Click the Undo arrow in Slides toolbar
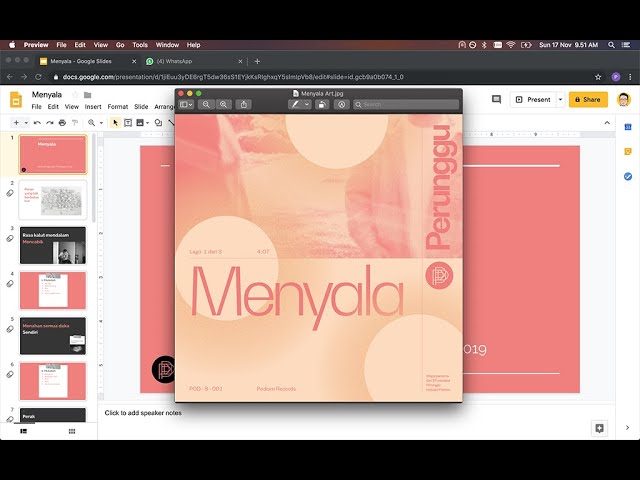Image resolution: width=640 pixels, height=480 pixels. [37, 122]
